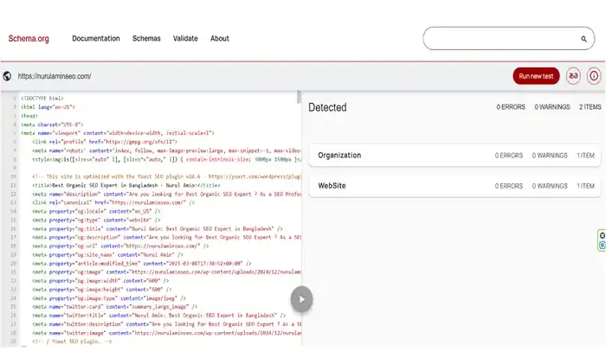
Task: Click the Detected heading
Action: pyautogui.click(x=327, y=107)
